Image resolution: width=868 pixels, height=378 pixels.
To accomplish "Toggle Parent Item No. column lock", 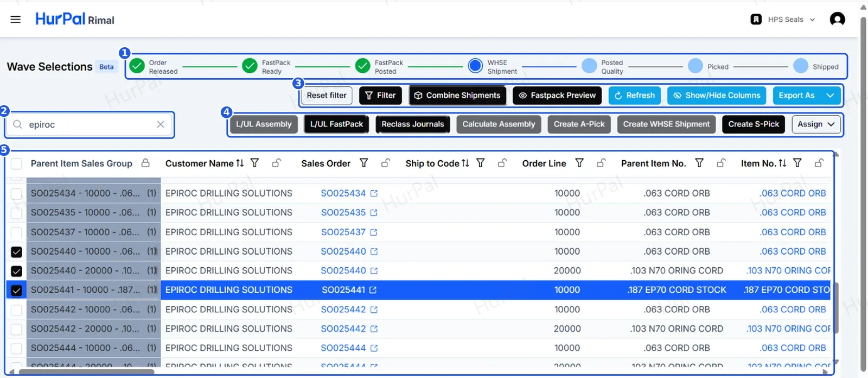I will tap(721, 163).
